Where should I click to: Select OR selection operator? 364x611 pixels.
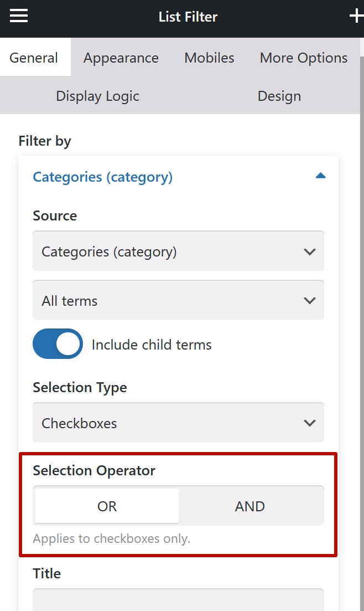(x=107, y=506)
